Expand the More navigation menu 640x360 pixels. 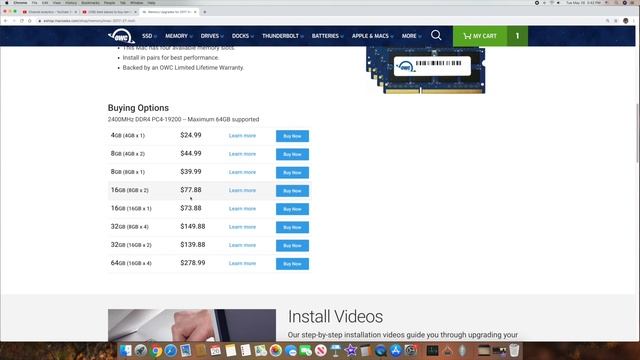(411, 36)
